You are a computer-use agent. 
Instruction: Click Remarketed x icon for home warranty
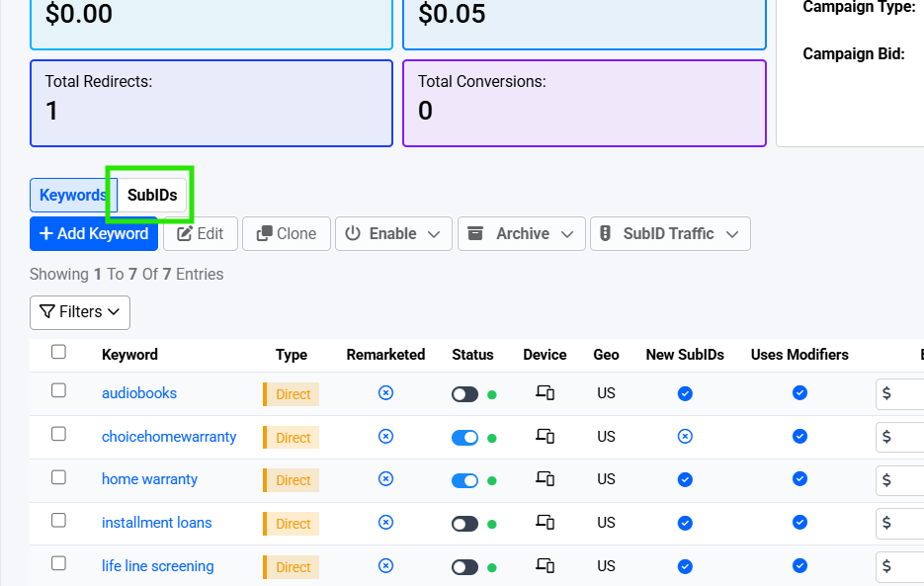385,479
